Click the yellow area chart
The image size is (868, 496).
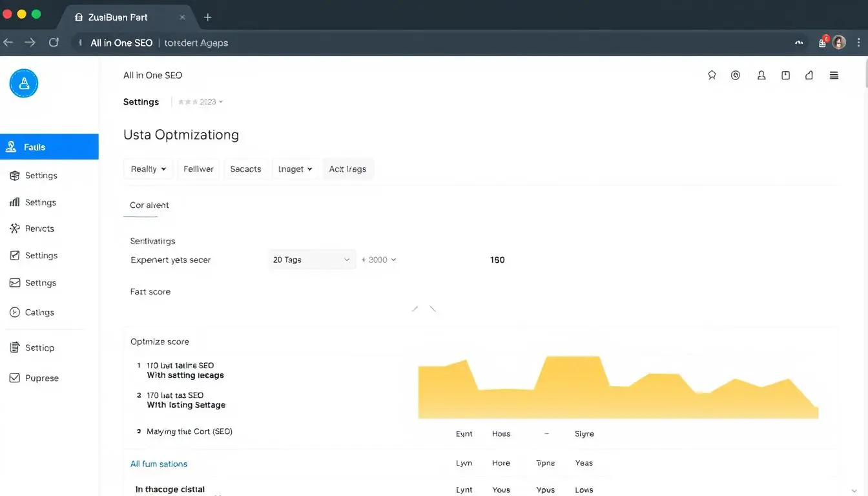[618, 387]
